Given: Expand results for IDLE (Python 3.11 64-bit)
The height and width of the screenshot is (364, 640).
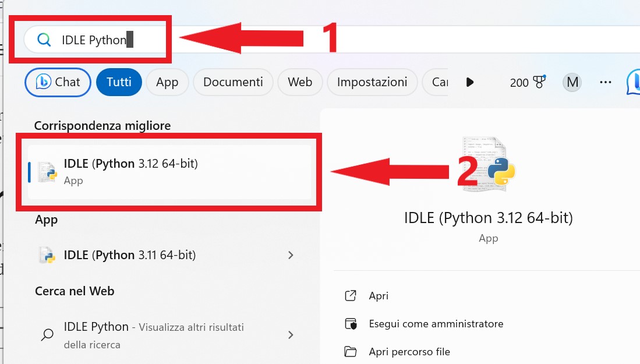Looking at the screenshot, I should 291,255.
